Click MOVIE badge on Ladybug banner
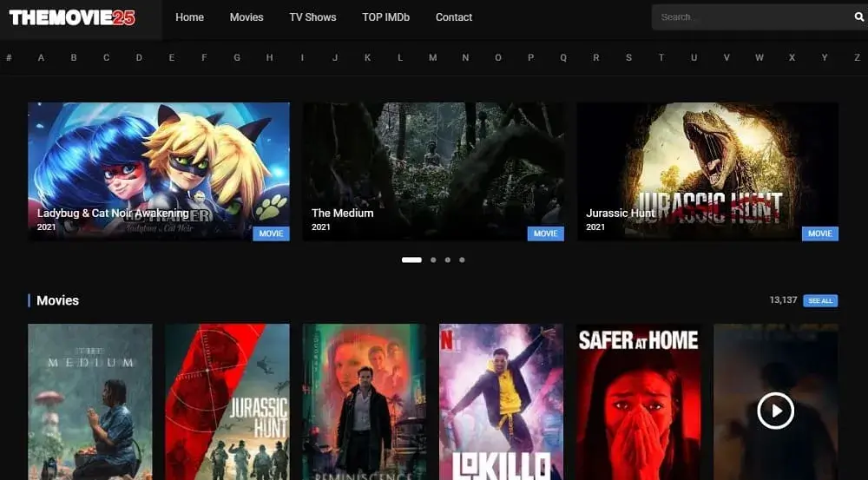Screen dimensions: 868x480 click(271, 233)
